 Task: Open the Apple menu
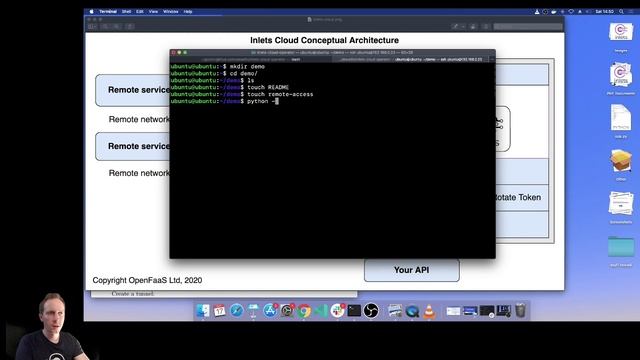91,12
